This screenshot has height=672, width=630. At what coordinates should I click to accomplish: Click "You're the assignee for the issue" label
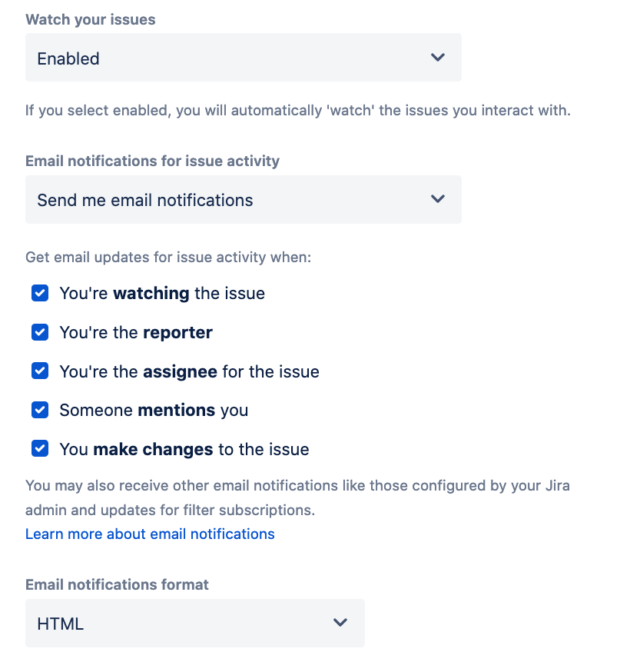189,371
